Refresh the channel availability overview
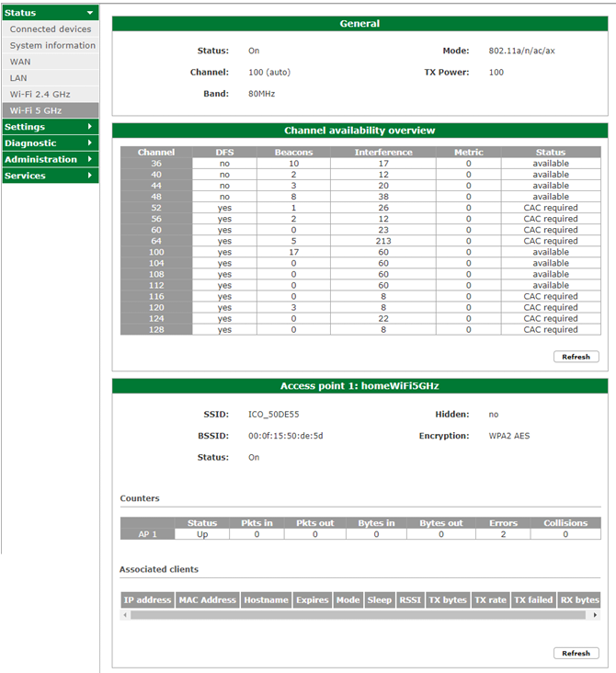This screenshot has height=673, width=616. [x=576, y=357]
